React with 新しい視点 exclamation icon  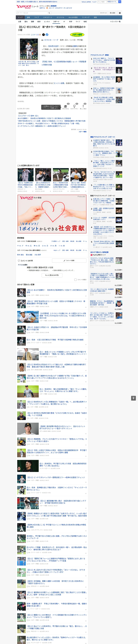click(83, 106)
